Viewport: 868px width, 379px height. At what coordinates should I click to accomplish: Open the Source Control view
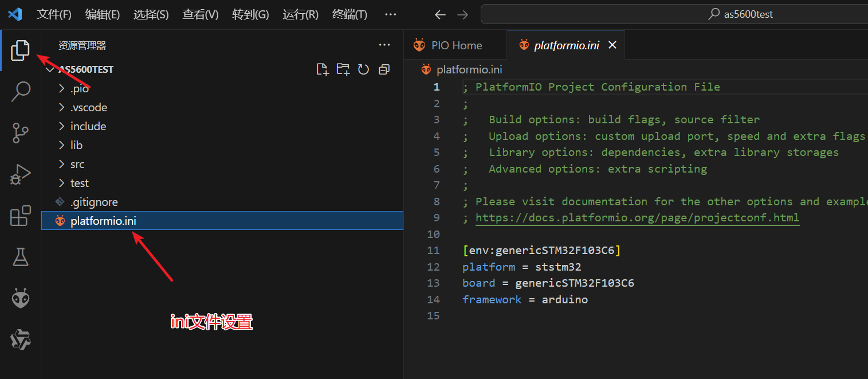(21, 133)
